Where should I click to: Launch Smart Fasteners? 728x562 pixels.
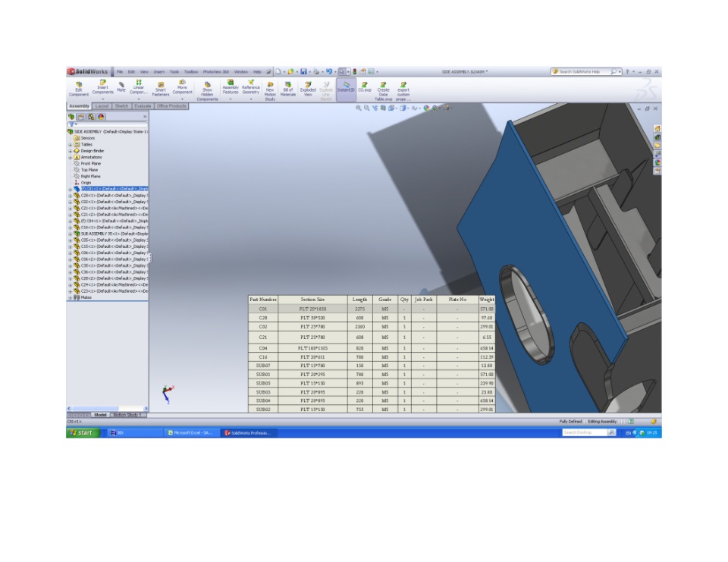[x=161, y=89]
